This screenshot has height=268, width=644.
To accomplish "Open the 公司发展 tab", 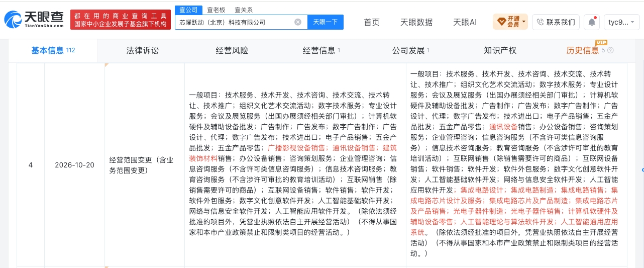I will coord(411,50).
